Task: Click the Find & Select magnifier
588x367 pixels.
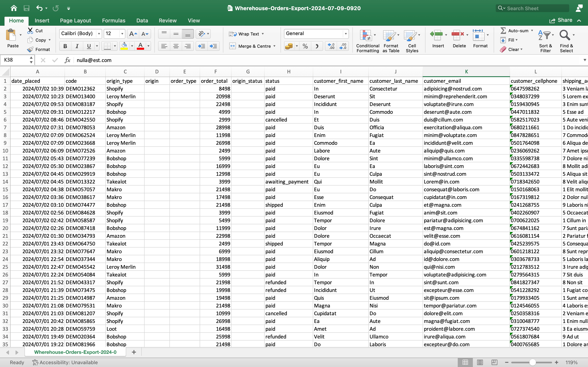Action: [x=565, y=35]
